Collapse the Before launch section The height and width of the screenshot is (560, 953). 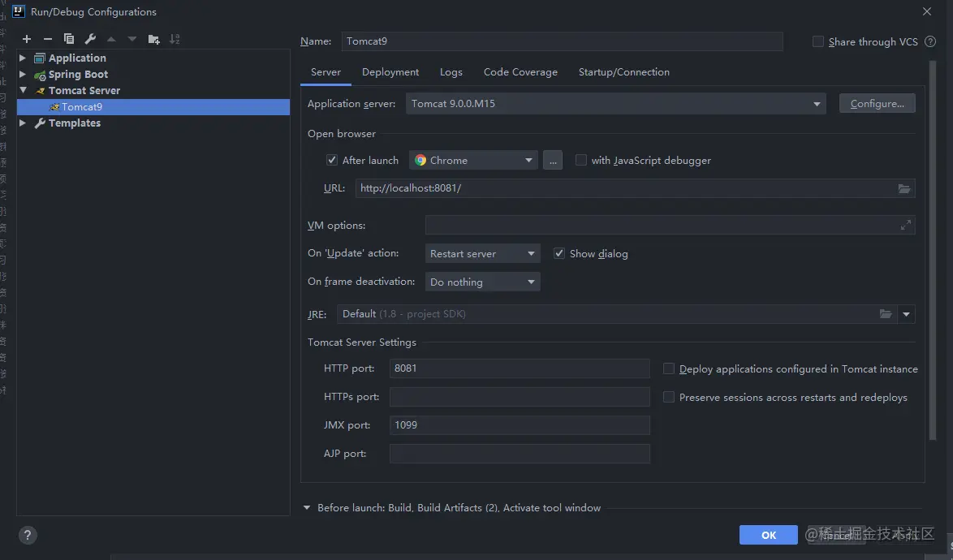[307, 508]
